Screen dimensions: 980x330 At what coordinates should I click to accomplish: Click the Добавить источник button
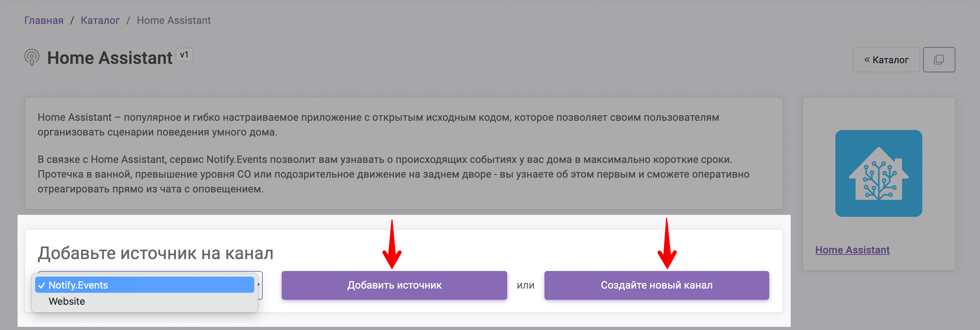click(394, 285)
